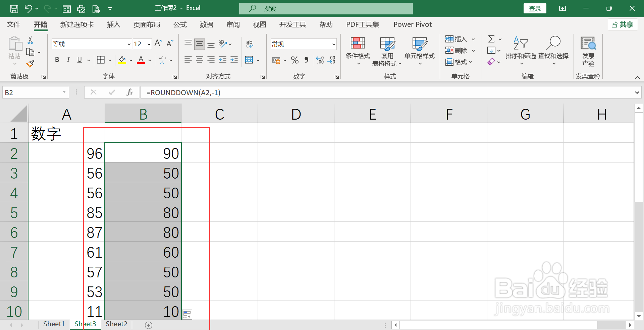Screen dimensions: 644x330
Task: Open Sort and Filter menu
Action: click(521, 51)
